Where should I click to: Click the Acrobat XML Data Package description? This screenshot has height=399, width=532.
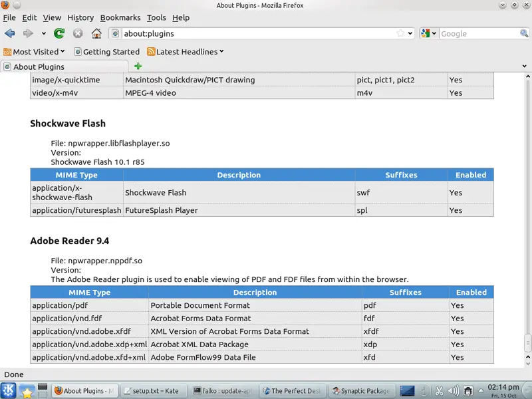click(x=199, y=344)
